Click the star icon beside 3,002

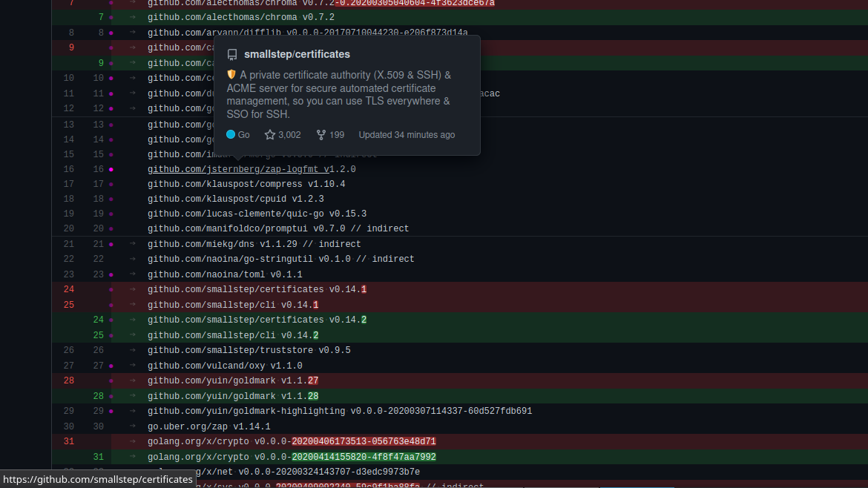point(269,135)
